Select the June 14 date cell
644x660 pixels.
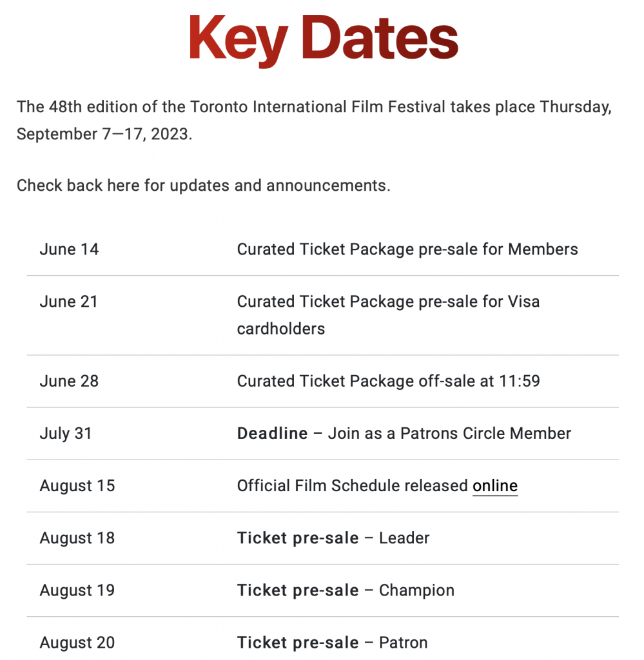[x=69, y=249]
